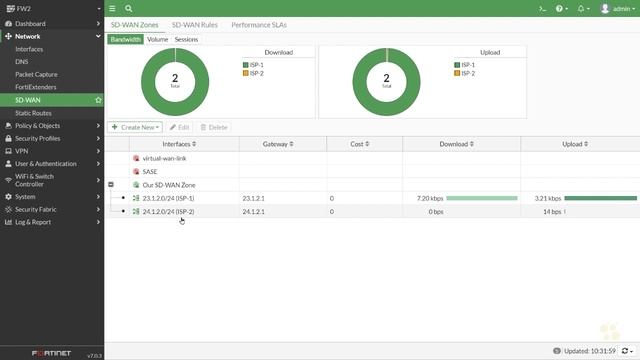The width and height of the screenshot is (640, 360).
Task: Click the User & Authentication person icon
Action: pyautogui.click(x=8, y=164)
